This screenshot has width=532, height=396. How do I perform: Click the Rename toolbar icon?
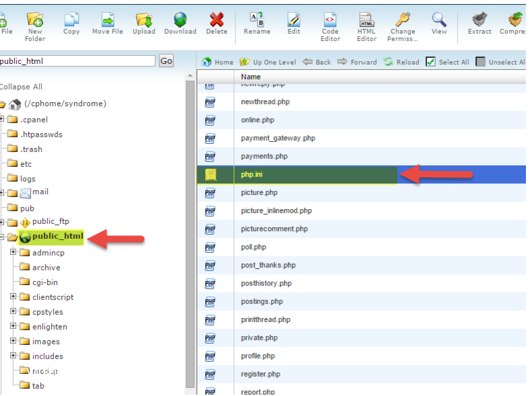[257, 19]
